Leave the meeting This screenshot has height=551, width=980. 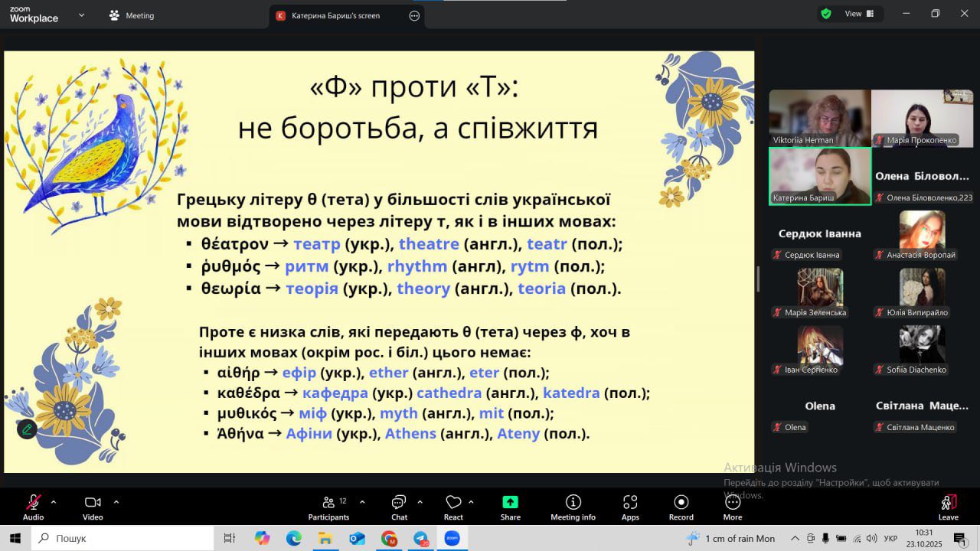coord(948,507)
